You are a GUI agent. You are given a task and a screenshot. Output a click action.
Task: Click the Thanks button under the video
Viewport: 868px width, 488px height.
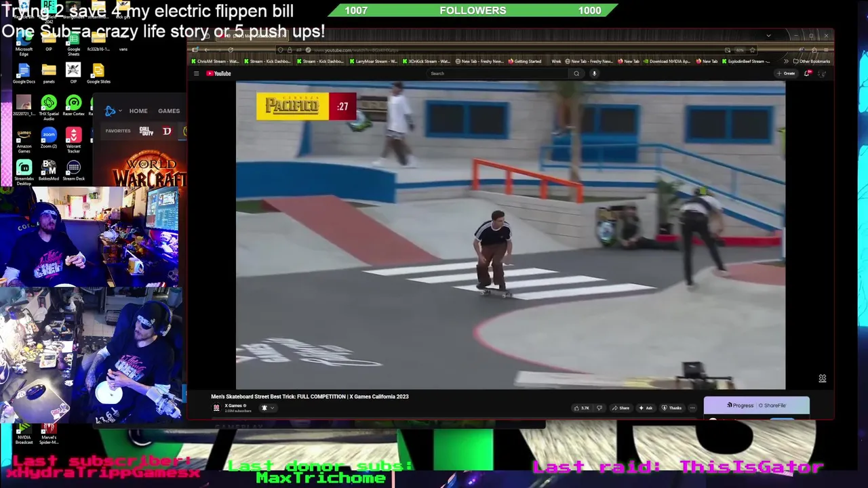(671, 408)
